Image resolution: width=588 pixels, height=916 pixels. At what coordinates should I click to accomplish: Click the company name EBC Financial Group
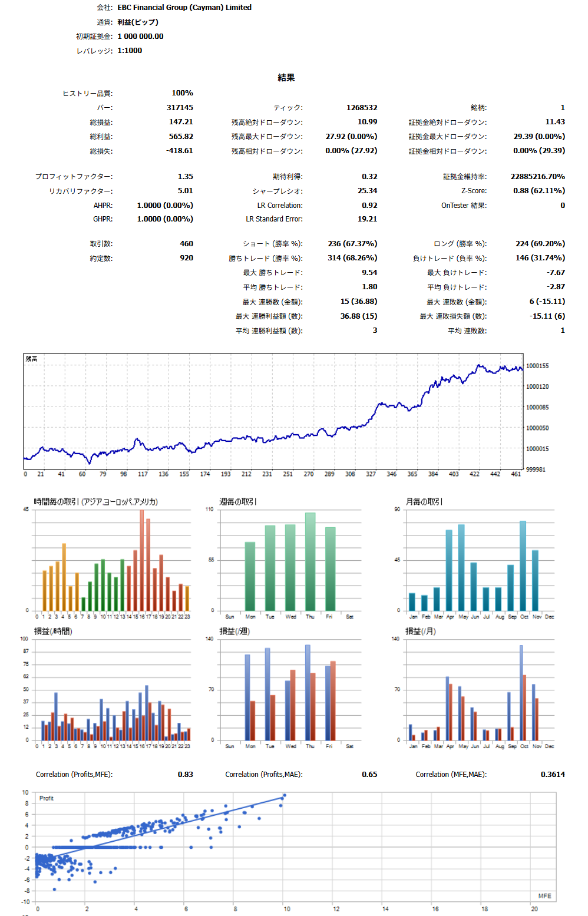184,8
